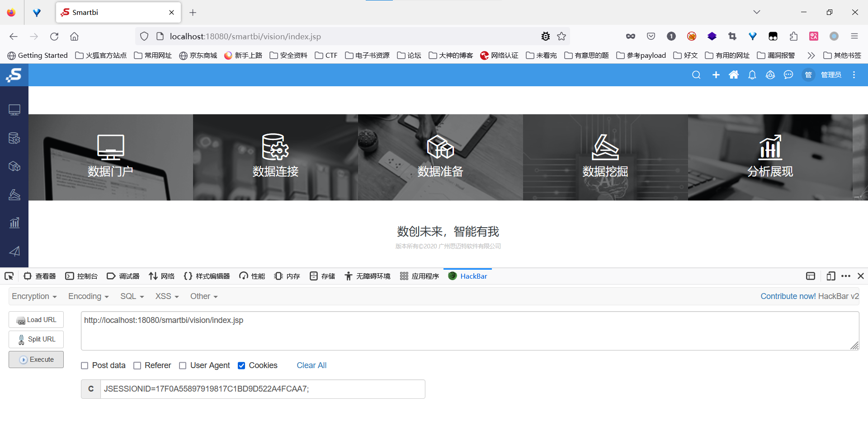Viewport: 868px width, 439px height.
Task: Open the 网络 network devtools tab
Action: pyautogui.click(x=161, y=276)
